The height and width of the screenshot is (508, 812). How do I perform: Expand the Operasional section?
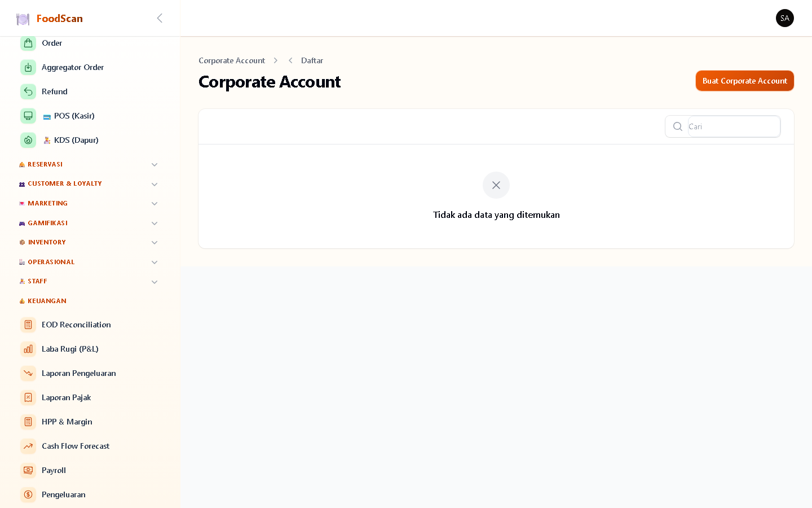[155, 262]
